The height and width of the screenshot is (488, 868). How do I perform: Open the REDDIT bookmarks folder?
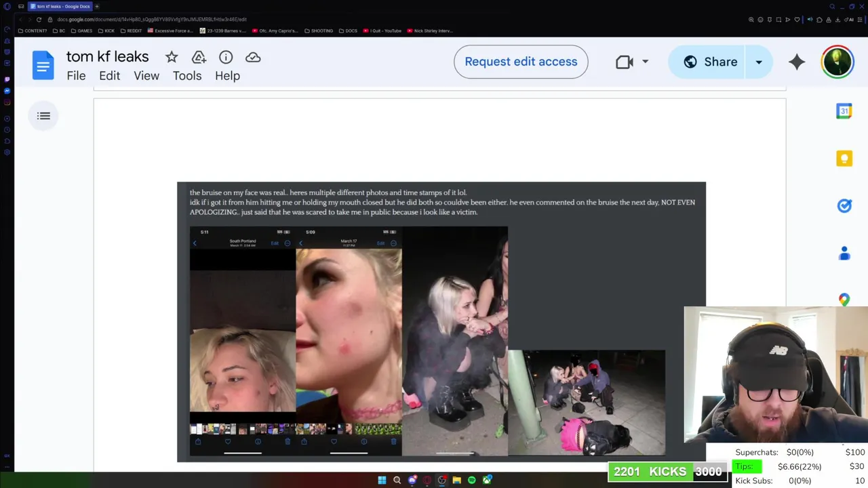pos(132,30)
